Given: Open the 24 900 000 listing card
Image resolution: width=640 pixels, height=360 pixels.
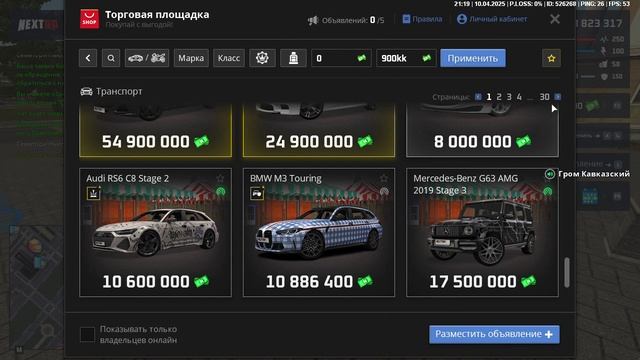Looking at the screenshot, I should (x=319, y=130).
